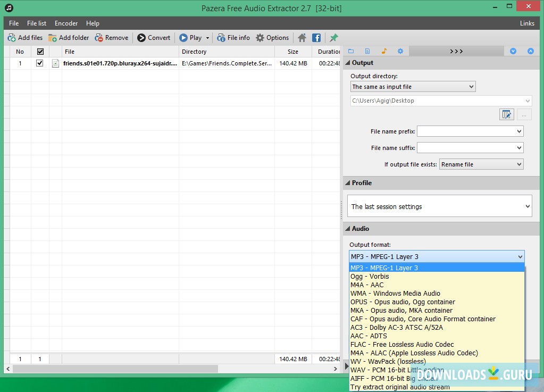
Task: Open the Output directory dropdown
Action: point(413,87)
